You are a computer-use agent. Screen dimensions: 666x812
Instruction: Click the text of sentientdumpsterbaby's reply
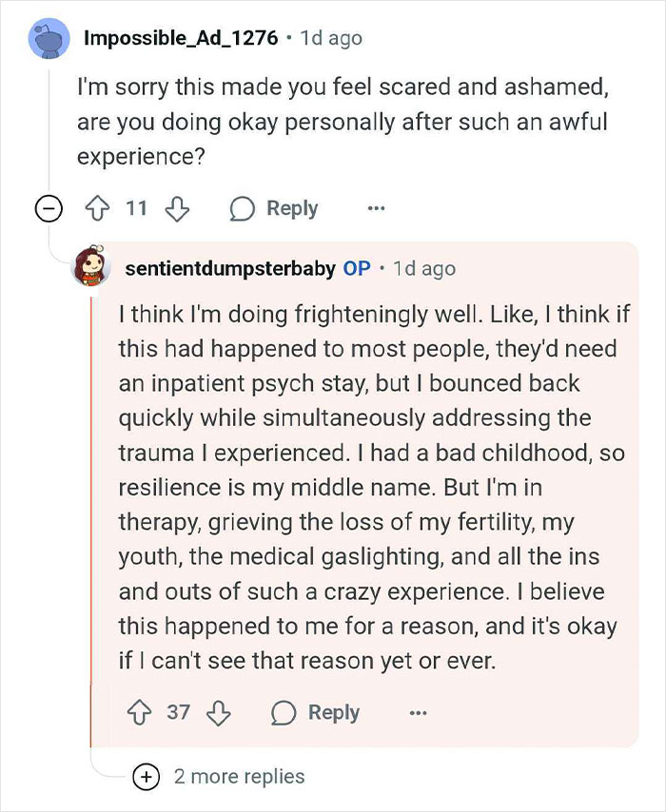[x=371, y=486]
